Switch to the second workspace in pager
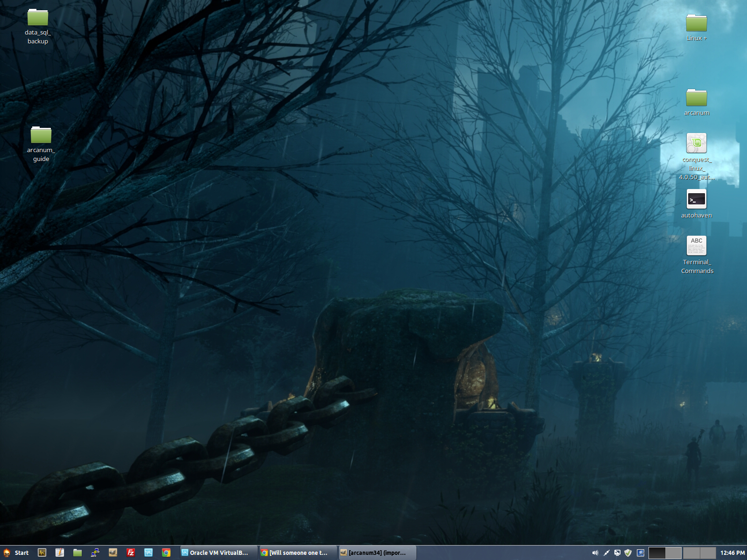The image size is (747, 560). point(673,553)
